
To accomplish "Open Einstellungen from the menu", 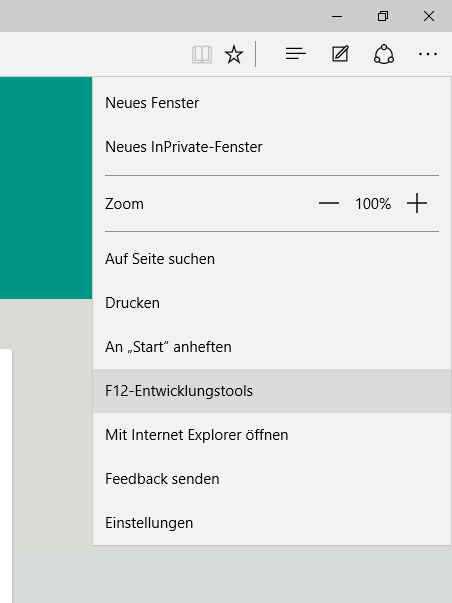I will [272, 523].
